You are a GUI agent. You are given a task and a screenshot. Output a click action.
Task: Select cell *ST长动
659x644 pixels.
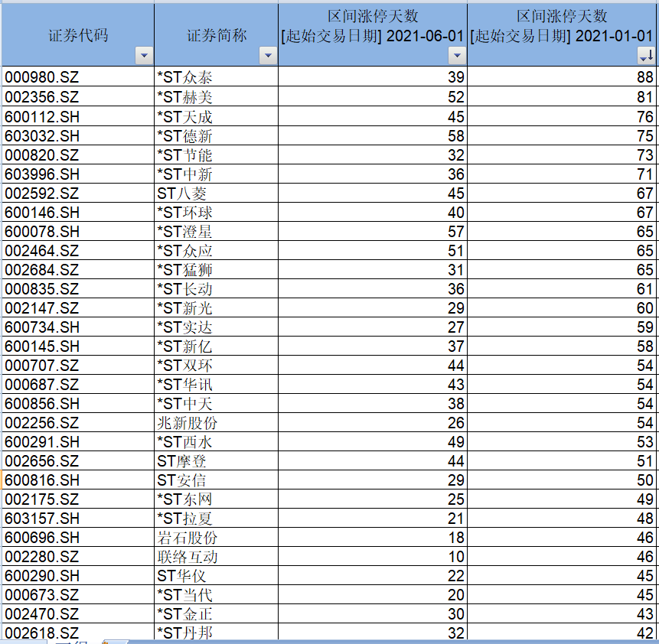click(217, 288)
